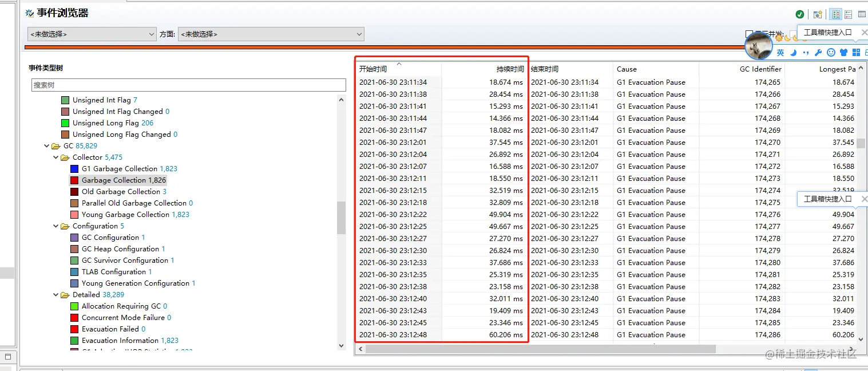Viewport: 868px width, 371px height.
Task: Click the tree scrollbar down arrow
Action: [x=342, y=345]
